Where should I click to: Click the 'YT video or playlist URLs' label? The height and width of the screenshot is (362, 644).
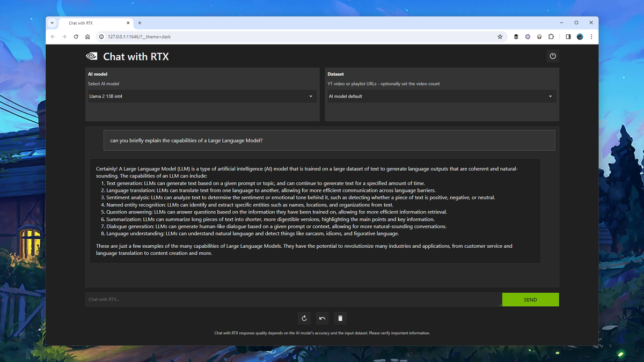pyautogui.click(x=384, y=84)
